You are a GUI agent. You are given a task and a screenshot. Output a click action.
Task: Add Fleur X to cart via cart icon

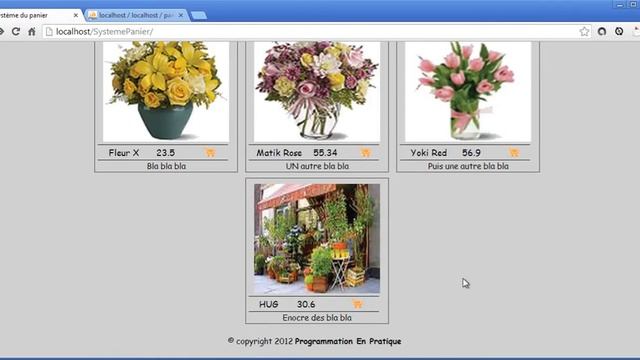coord(210,153)
